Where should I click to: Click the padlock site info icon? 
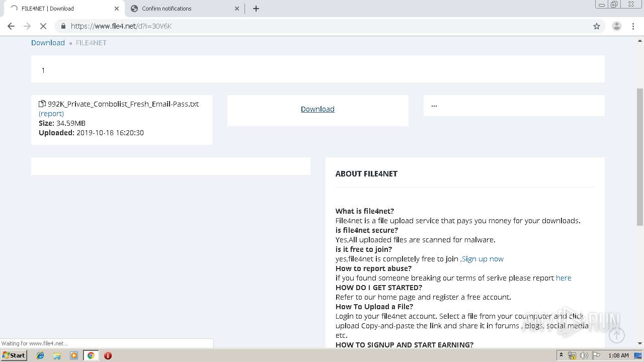tap(63, 26)
